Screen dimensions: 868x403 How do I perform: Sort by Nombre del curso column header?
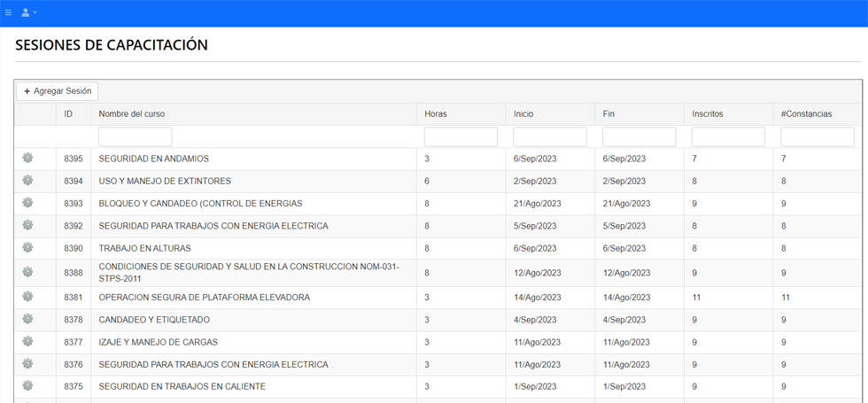point(132,114)
